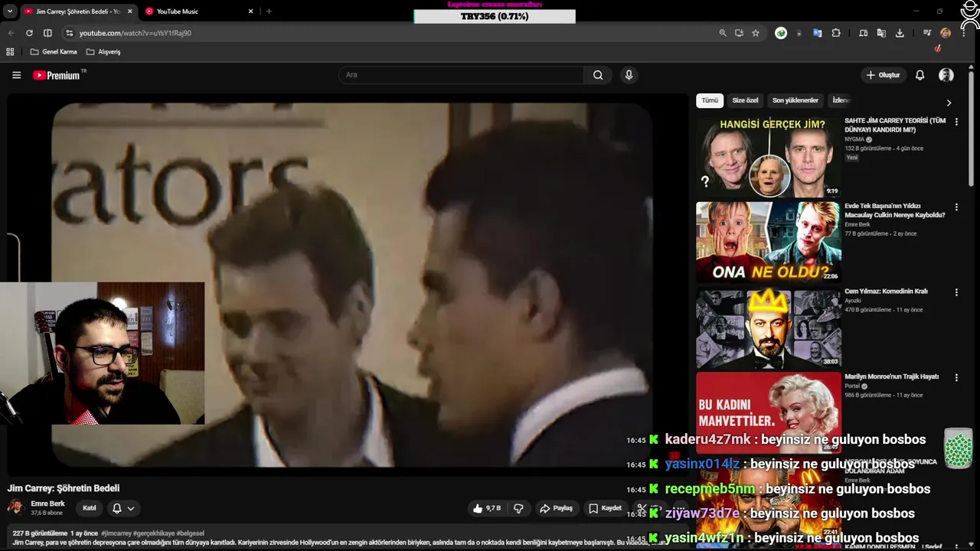
Task: Open the Google Translate extension icon
Action: coord(818,33)
